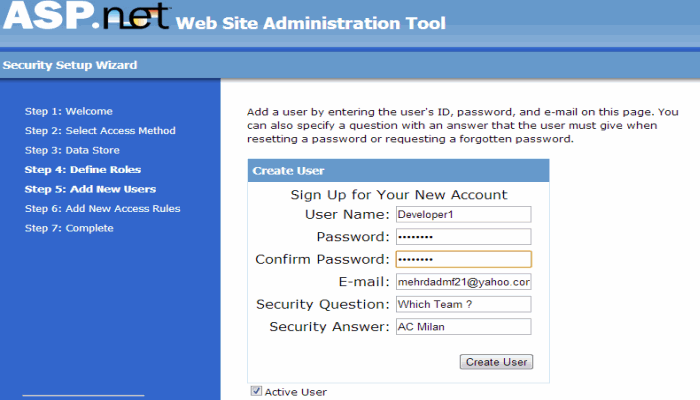Click the Confirm Password field

pos(463,259)
